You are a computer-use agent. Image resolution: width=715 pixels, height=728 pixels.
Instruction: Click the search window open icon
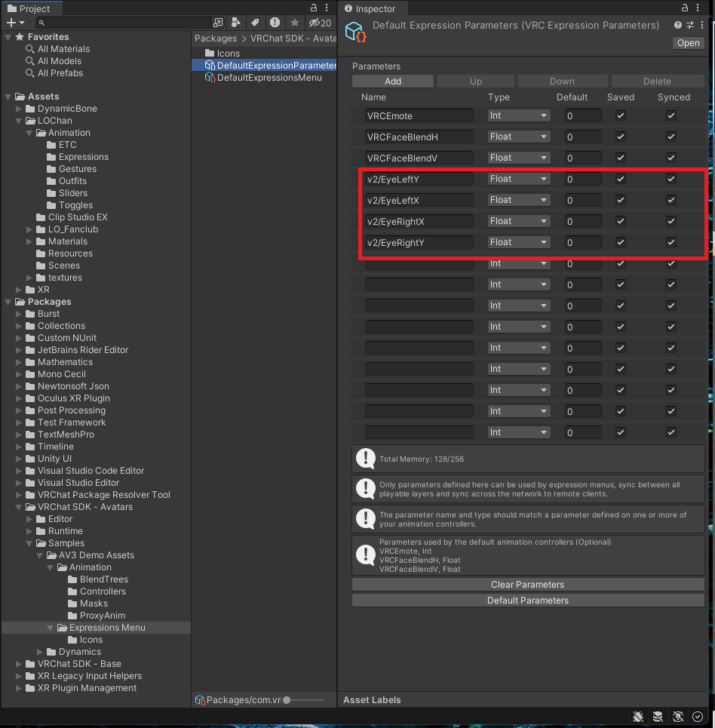tap(218, 23)
